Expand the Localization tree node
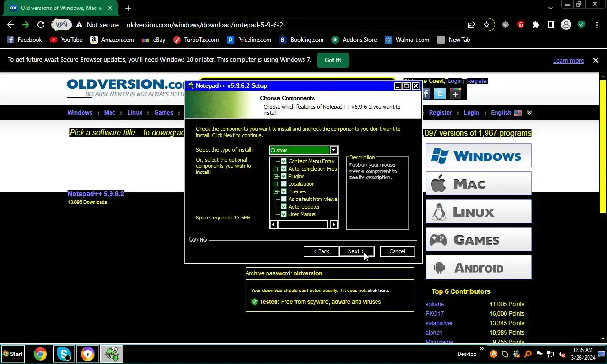The width and height of the screenshot is (607, 364). click(276, 184)
